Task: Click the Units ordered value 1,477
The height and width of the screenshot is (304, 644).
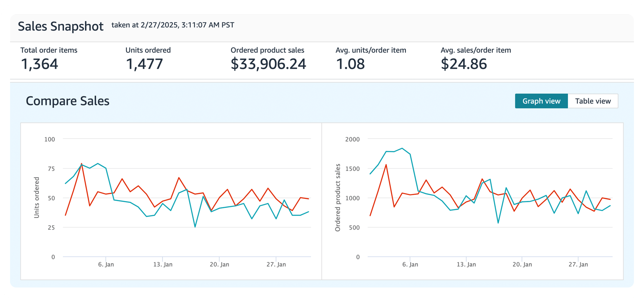Action: point(144,64)
